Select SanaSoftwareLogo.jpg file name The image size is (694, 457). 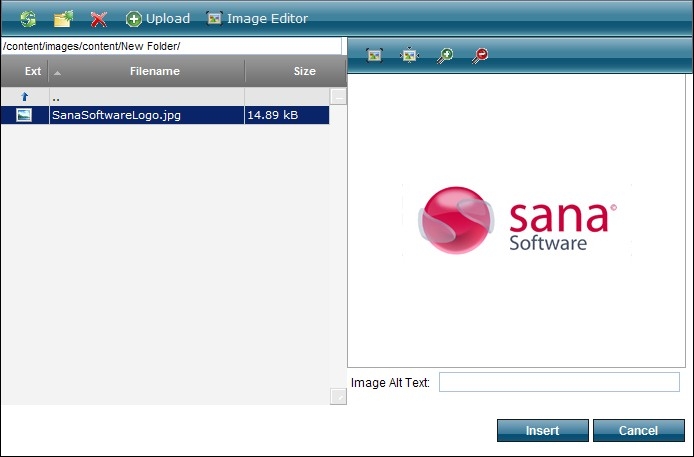tap(116, 115)
